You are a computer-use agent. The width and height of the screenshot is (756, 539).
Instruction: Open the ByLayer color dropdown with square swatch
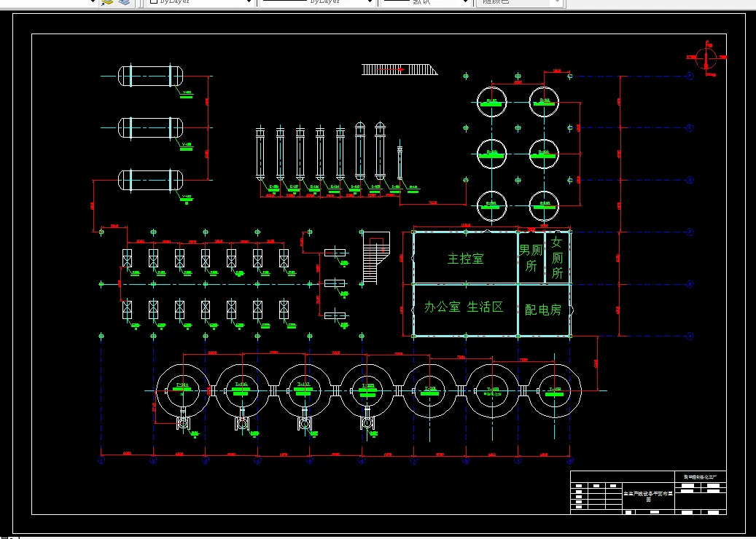200,2
